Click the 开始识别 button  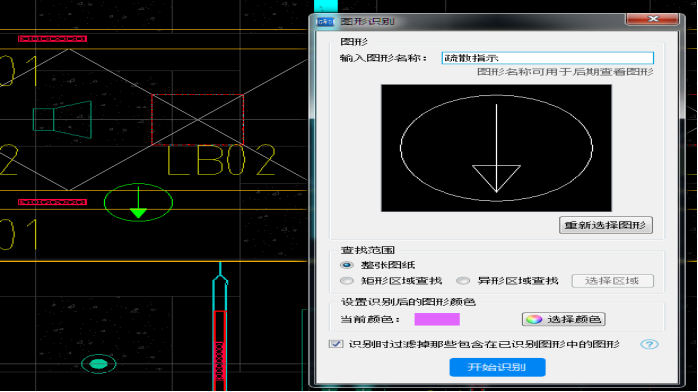[497, 367]
